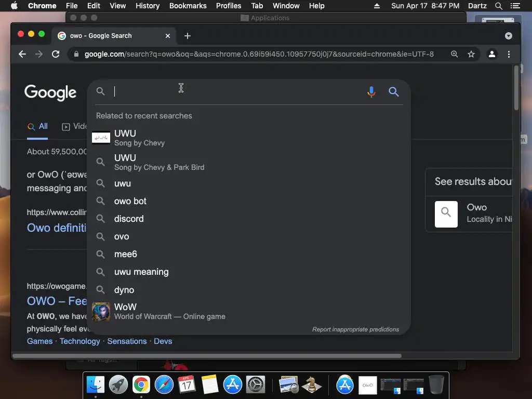Click the zoom magnifier icon in the address bar
The image size is (532, 399).
[x=454, y=54]
